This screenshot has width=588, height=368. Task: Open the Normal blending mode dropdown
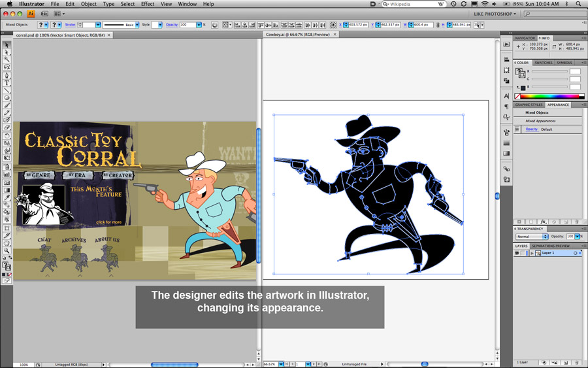[x=532, y=237]
